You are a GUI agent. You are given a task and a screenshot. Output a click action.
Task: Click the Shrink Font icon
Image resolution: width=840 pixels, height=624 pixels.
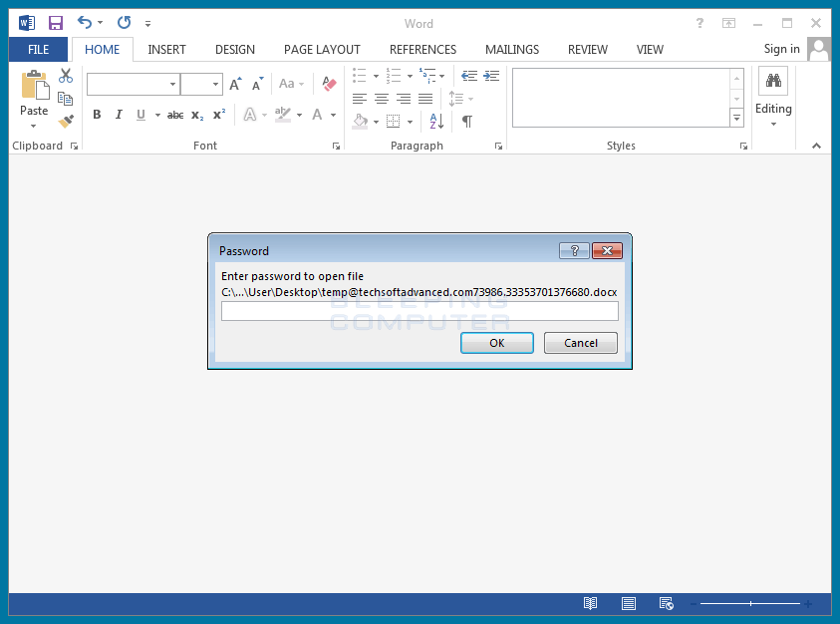point(258,84)
